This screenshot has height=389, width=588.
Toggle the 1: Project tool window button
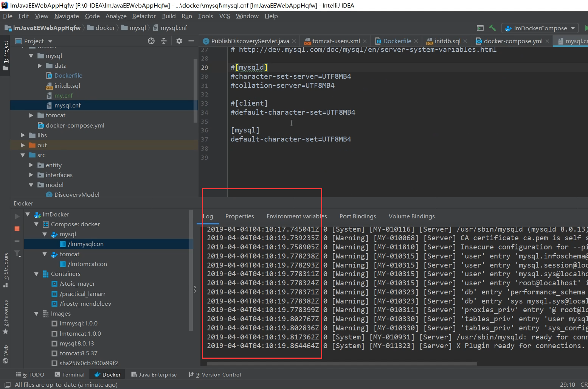pos(5,55)
